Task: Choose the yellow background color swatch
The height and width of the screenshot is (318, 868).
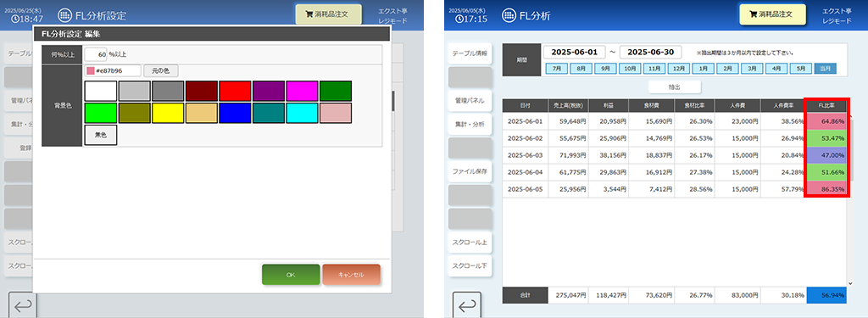Action: pos(168,113)
